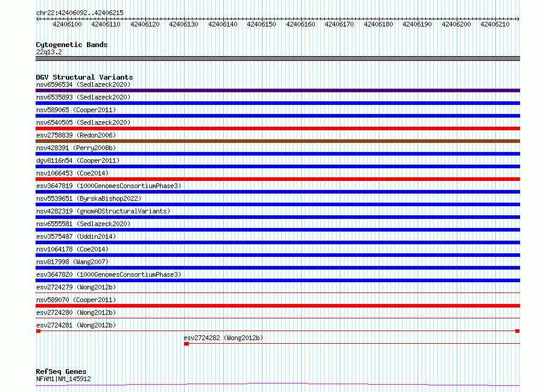The width and height of the screenshot is (537, 392).
Task: Click the magenta NFAM1 gene line
Action: pyautogui.click(x=278, y=384)
